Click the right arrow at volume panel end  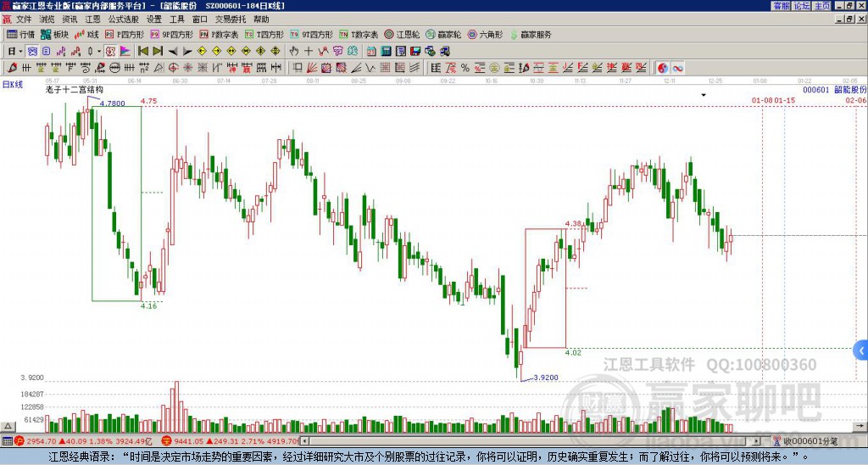[861, 426]
